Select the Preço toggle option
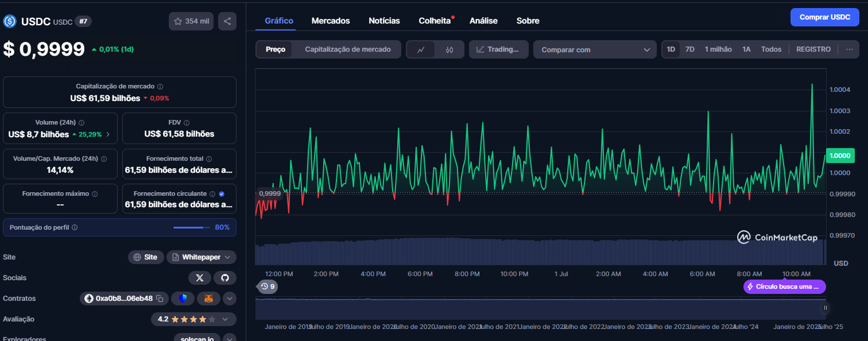The height and width of the screenshot is (341, 868). (276, 49)
